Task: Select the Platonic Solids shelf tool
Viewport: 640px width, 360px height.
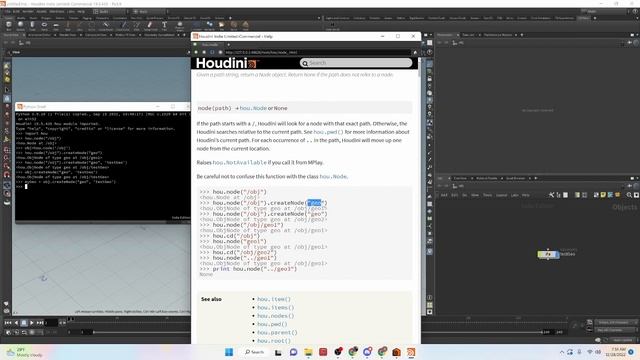Action: point(180,26)
